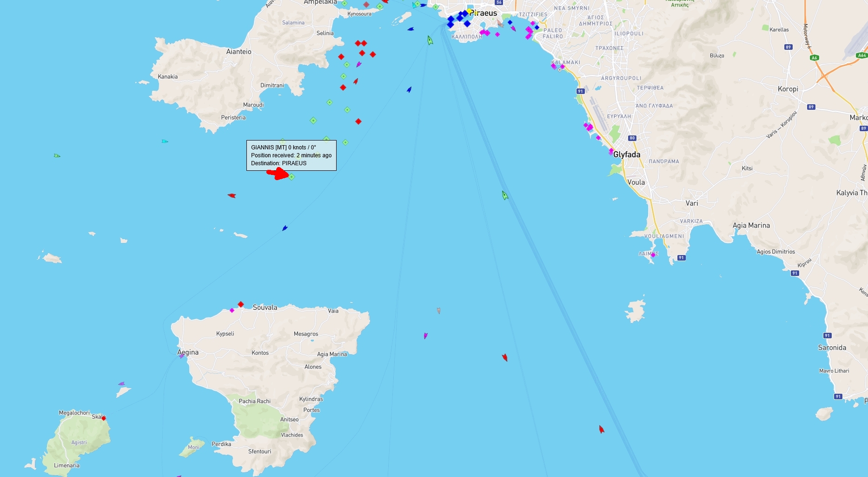This screenshot has height=477, width=868.
Task: Select the purple vessel at Aegina port
Action: pos(181,356)
